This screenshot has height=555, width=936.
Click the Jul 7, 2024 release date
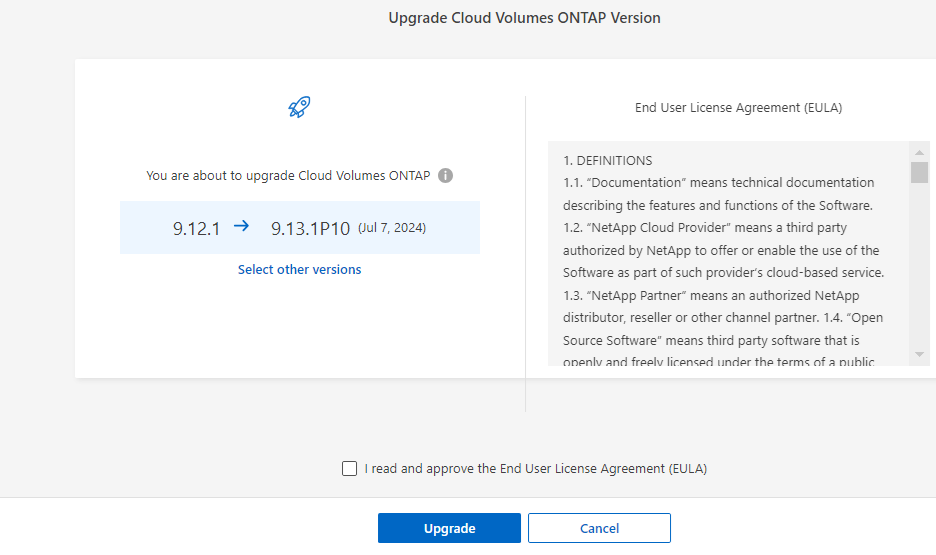[x=392, y=228]
